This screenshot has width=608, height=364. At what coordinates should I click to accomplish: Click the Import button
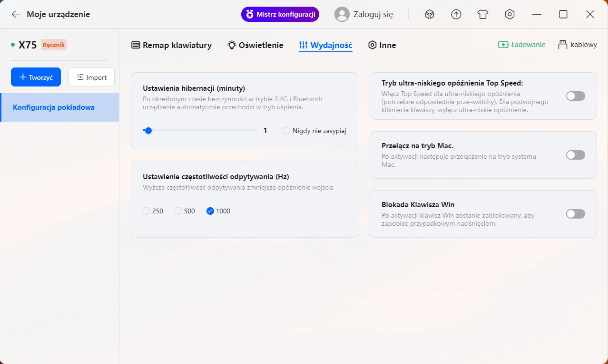[91, 77]
